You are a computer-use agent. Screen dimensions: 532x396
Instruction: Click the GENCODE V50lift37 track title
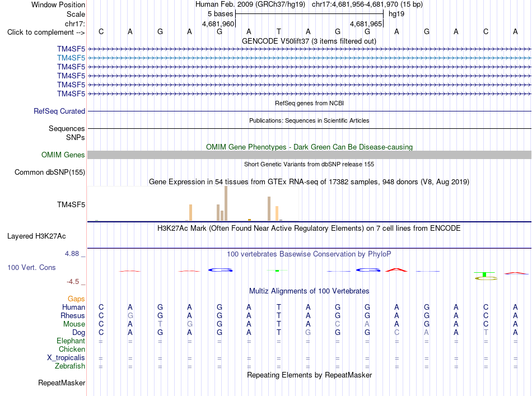coord(309,41)
